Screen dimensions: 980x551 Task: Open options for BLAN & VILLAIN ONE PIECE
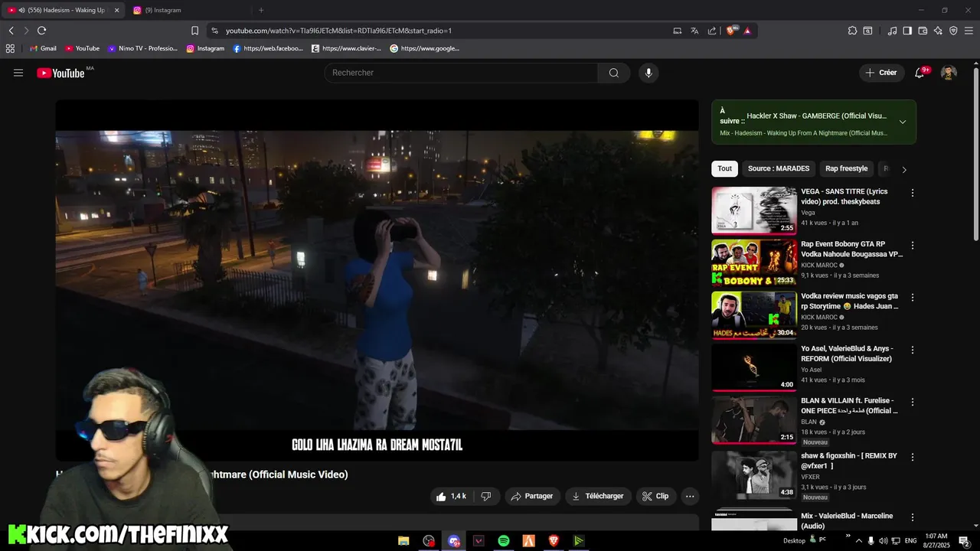912,402
